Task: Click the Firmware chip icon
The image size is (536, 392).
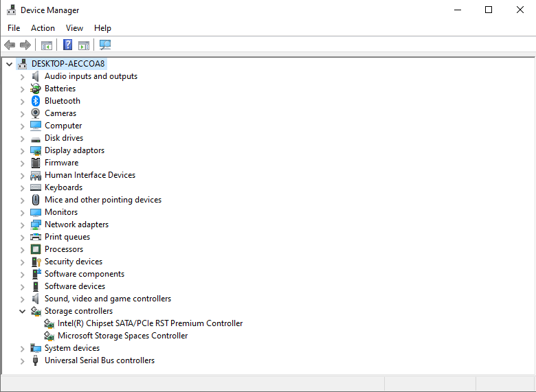Action: pyautogui.click(x=36, y=163)
